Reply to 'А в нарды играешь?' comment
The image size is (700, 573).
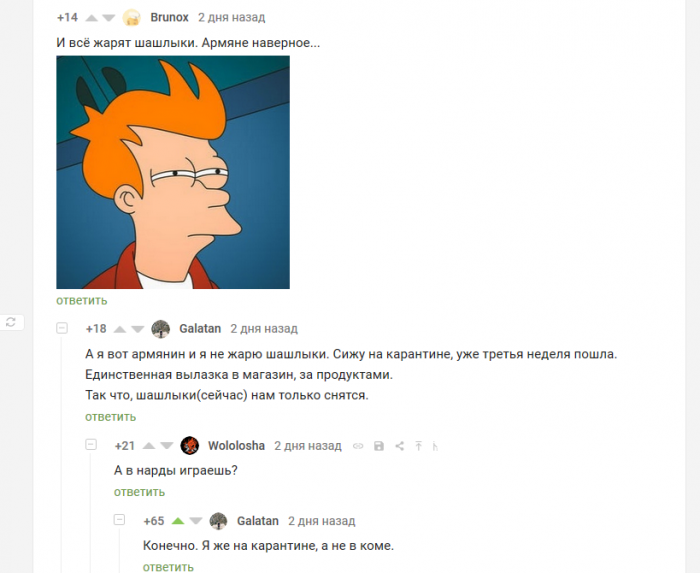click(139, 492)
